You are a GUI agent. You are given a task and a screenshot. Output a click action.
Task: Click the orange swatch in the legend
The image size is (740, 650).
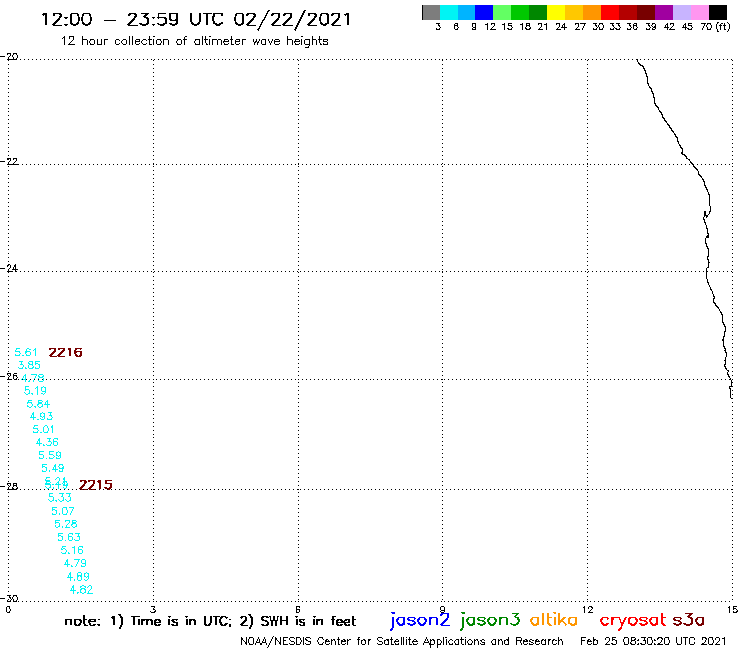[x=592, y=12]
